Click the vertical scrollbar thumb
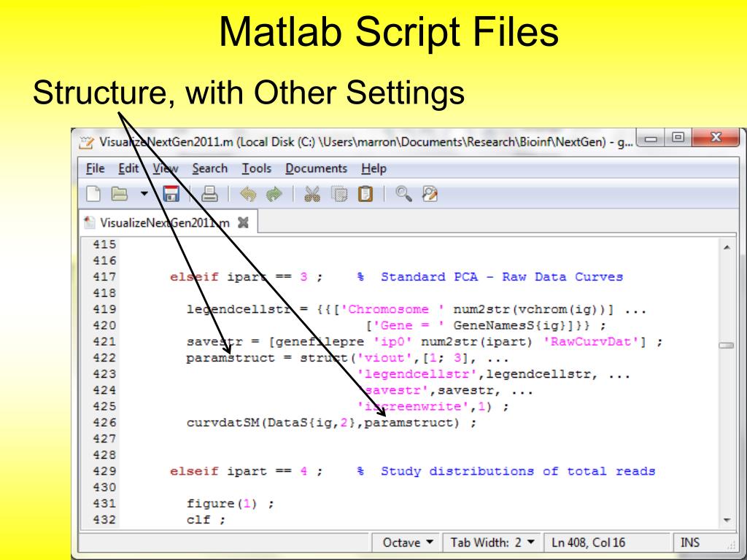 (x=727, y=345)
